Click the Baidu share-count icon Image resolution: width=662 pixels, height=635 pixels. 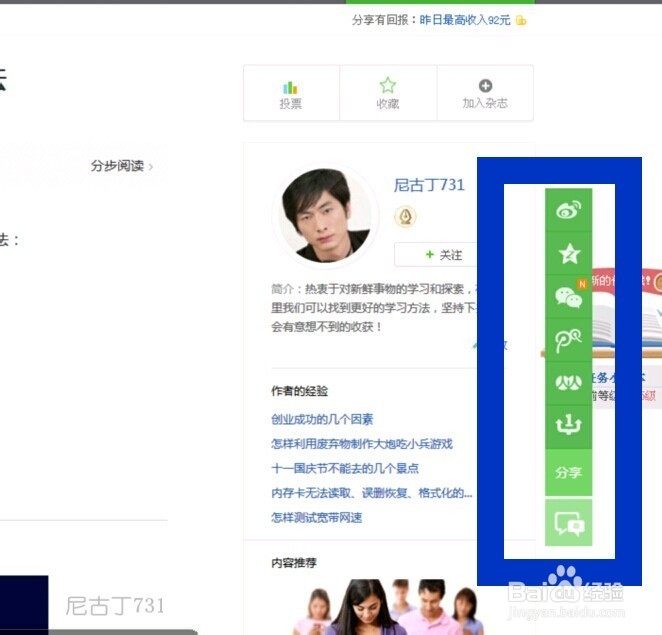tap(568, 426)
